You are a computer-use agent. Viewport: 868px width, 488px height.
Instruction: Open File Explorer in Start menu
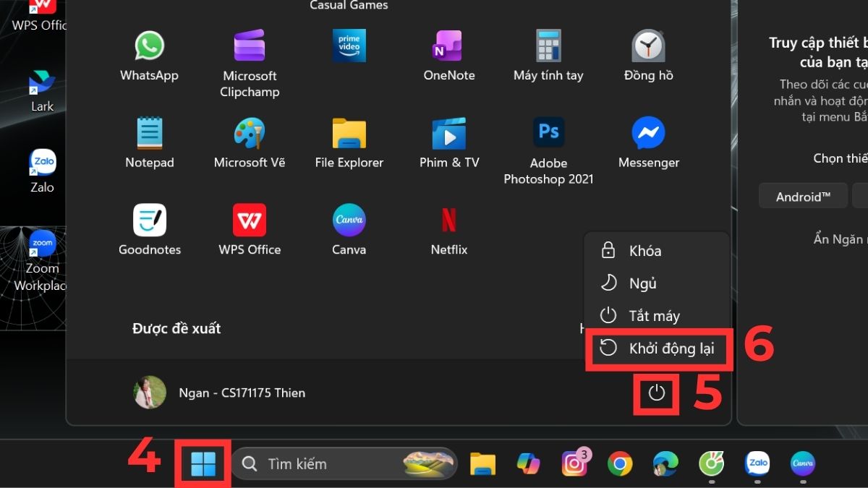(349, 143)
